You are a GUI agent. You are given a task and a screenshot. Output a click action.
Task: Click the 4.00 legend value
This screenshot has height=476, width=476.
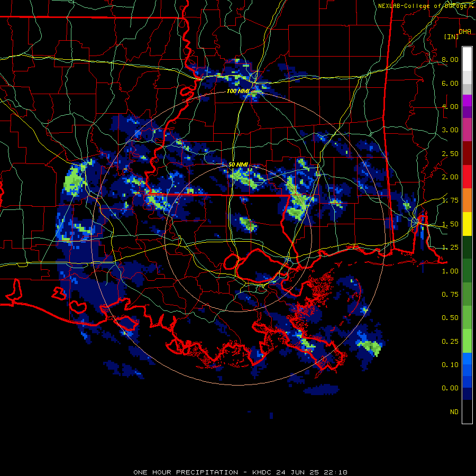click(x=450, y=106)
